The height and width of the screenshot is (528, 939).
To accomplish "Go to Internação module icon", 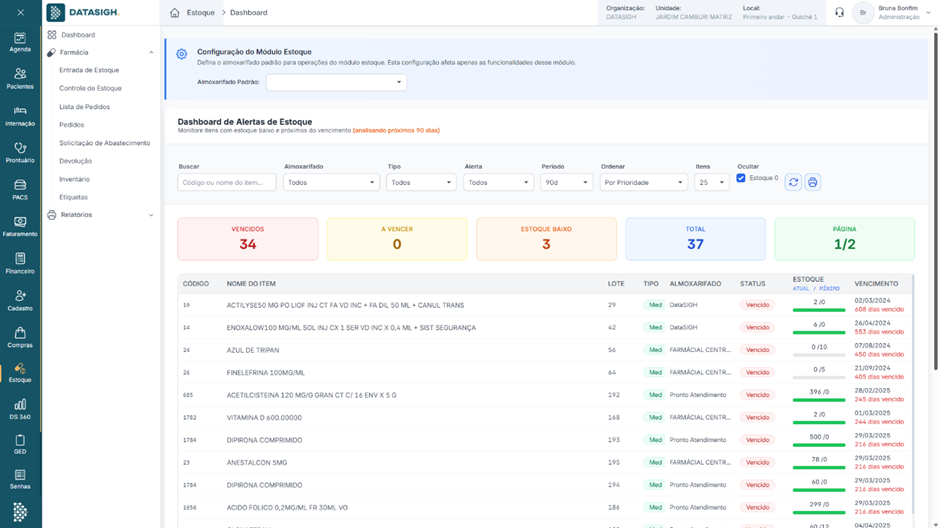I will (20, 115).
